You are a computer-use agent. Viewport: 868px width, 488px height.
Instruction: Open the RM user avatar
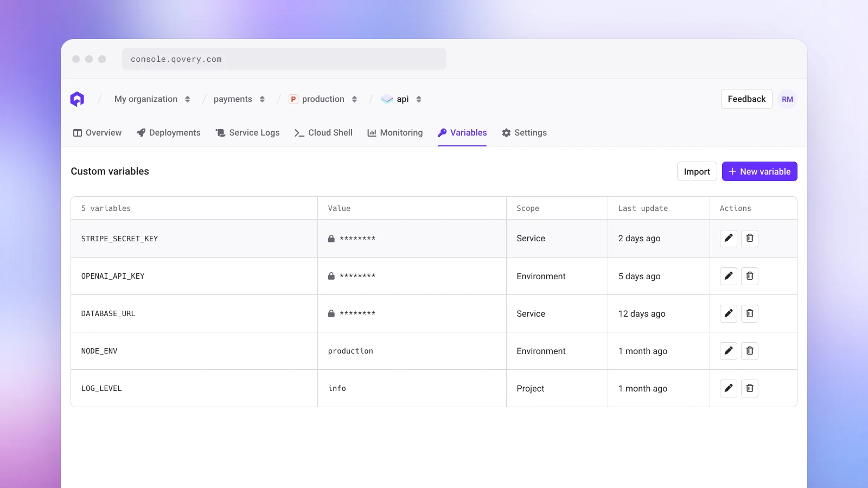787,99
